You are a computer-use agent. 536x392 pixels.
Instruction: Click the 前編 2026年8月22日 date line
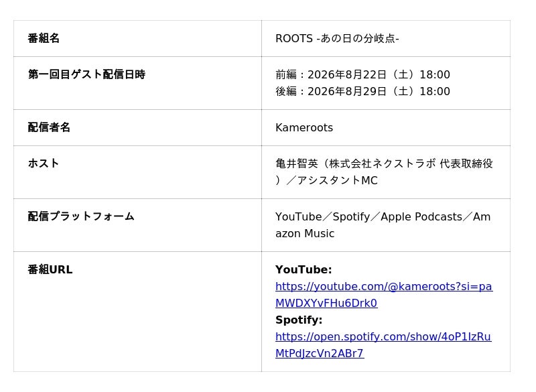(362, 74)
